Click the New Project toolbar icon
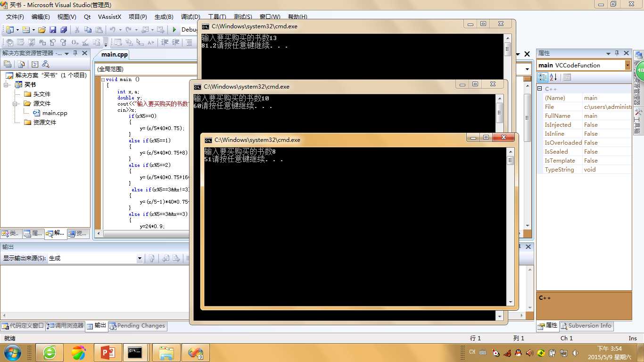Viewport: 644px width, 362px height. (9, 30)
